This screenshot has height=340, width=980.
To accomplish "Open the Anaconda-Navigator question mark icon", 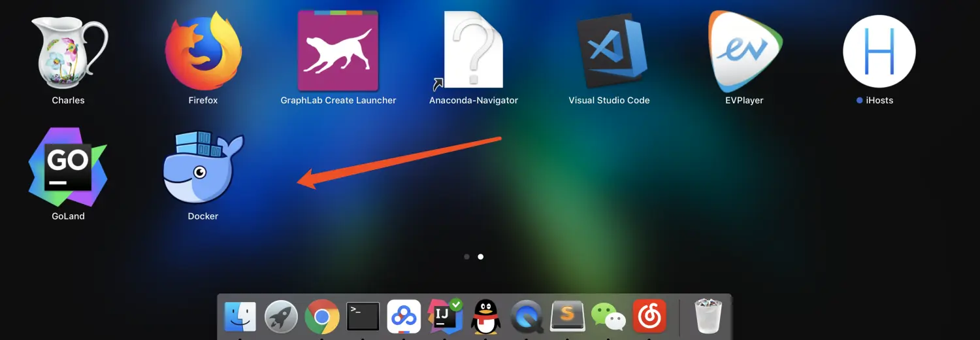I will [474, 50].
